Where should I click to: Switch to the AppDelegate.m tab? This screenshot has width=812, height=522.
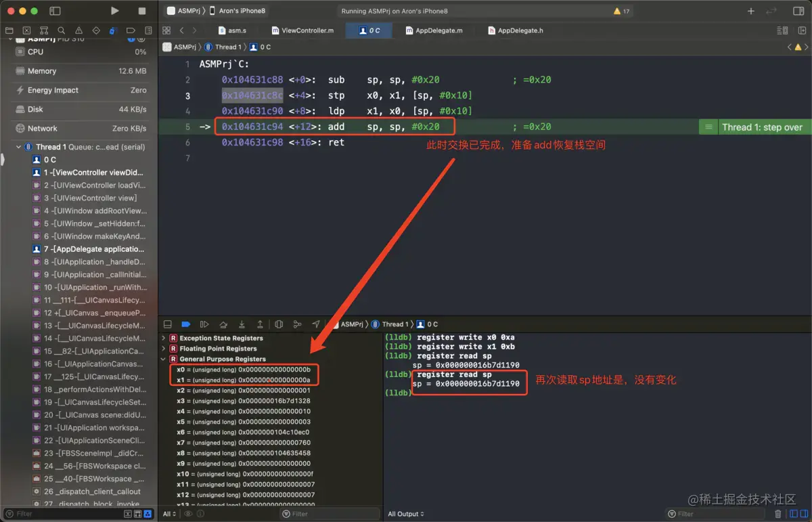coord(434,30)
